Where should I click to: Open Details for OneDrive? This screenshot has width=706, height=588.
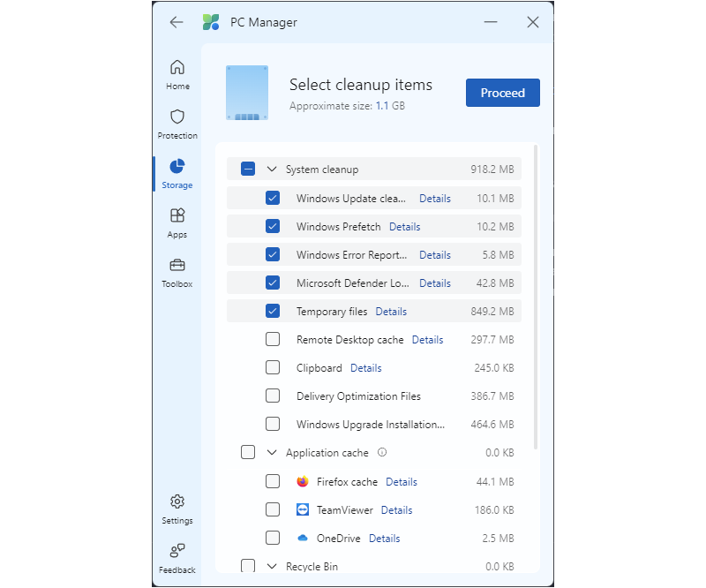pos(385,539)
